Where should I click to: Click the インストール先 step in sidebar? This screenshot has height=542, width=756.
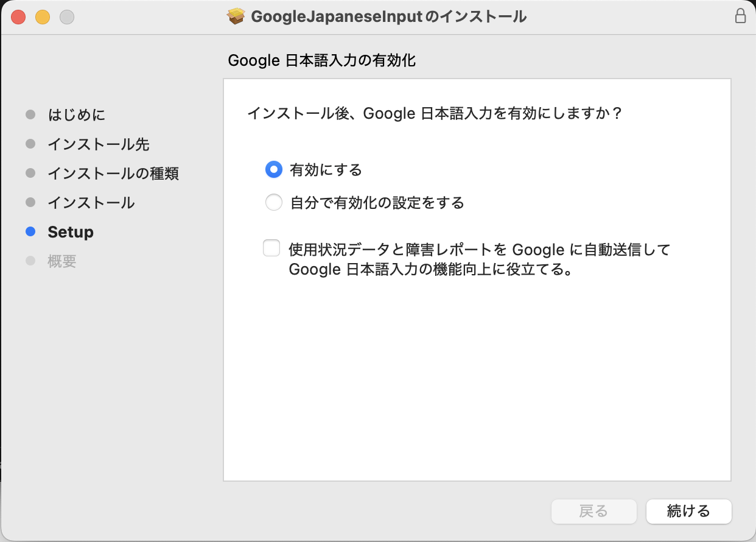coord(99,144)
